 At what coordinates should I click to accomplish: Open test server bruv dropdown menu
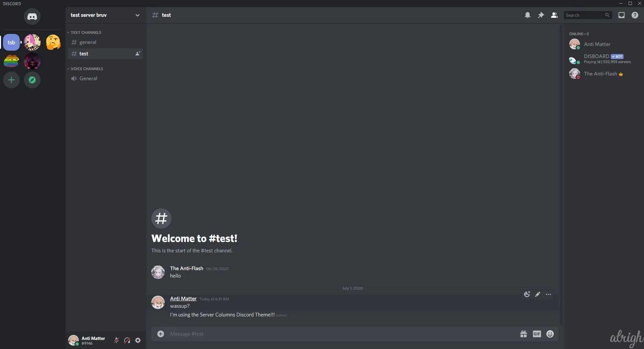tap(105, 15)
